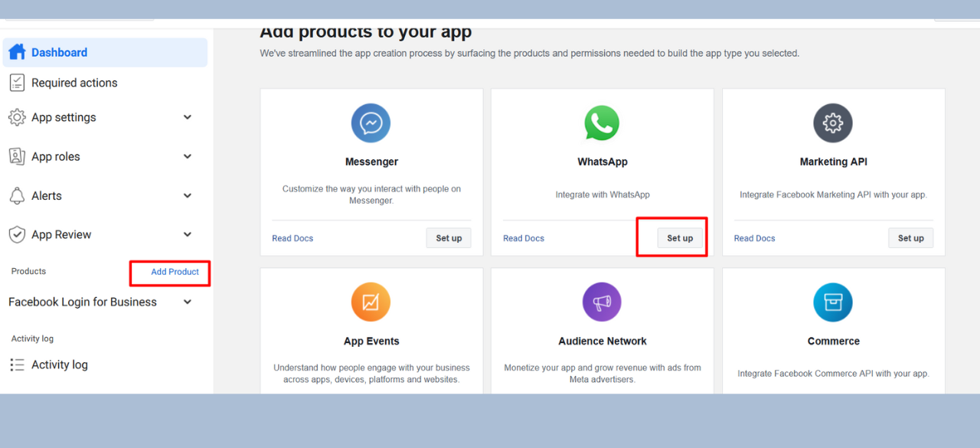Viewport: 980px width, 448px height.
Task: Expand the Alerts chevron
Action: pos(188,195)
